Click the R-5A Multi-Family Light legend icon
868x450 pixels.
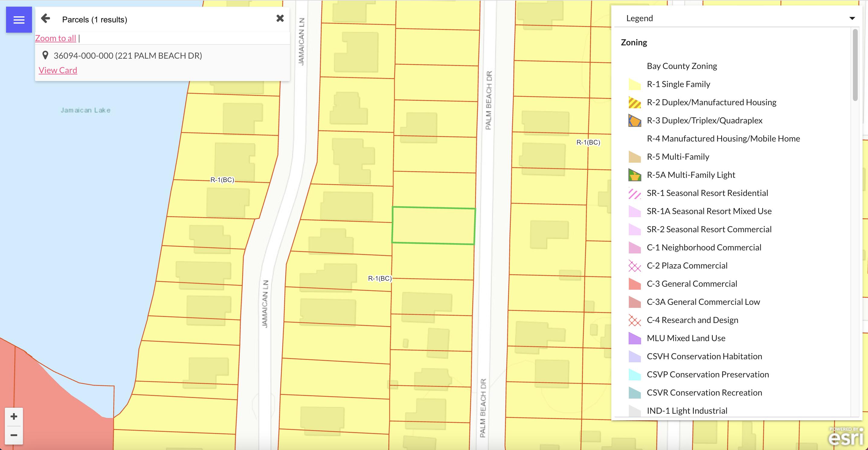635,175
